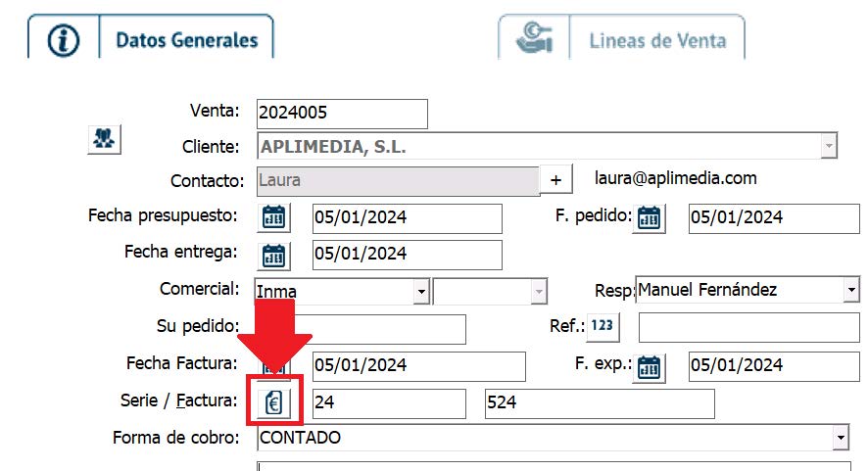Open calendar picker for F. pedido
This screenshot has height=471, width=868.
[x=649, y=217]
